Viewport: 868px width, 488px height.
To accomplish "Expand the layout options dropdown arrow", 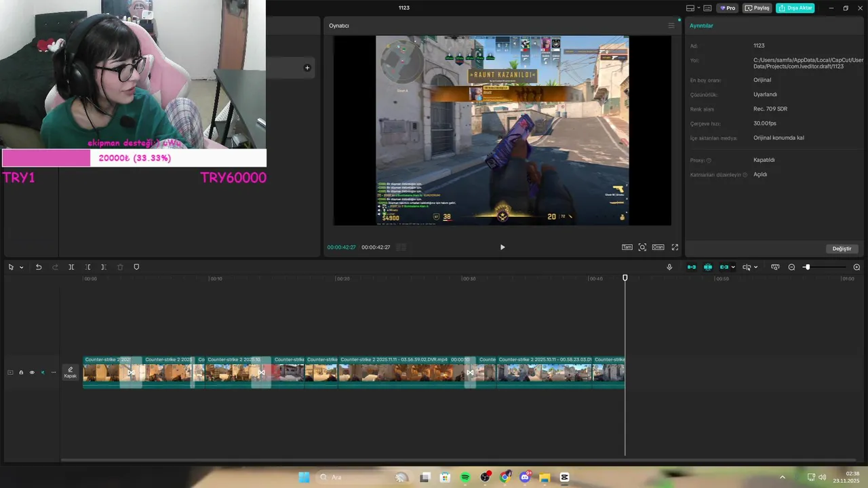I will pos(699,8).
